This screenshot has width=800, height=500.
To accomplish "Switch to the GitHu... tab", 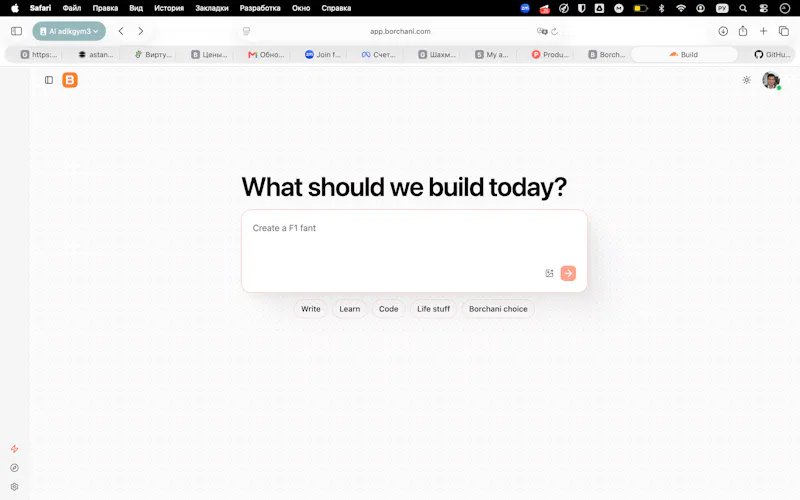I will (772, 54).
